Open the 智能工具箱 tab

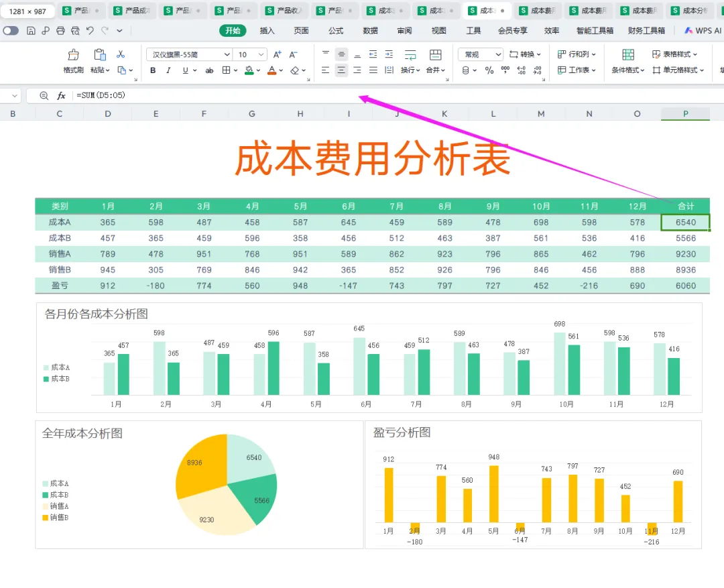(595, 31)
